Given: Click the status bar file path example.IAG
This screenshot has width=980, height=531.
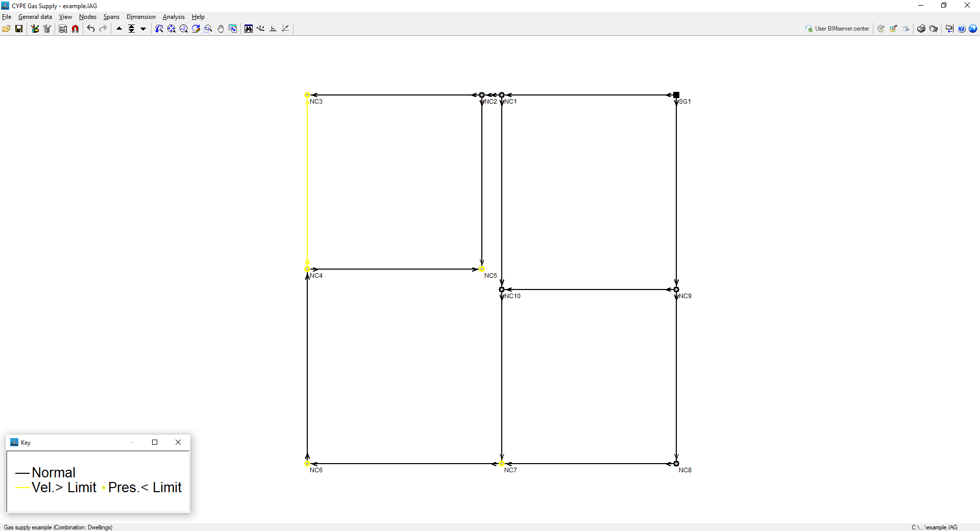Looking at the screenshot, I should (935, 527).
